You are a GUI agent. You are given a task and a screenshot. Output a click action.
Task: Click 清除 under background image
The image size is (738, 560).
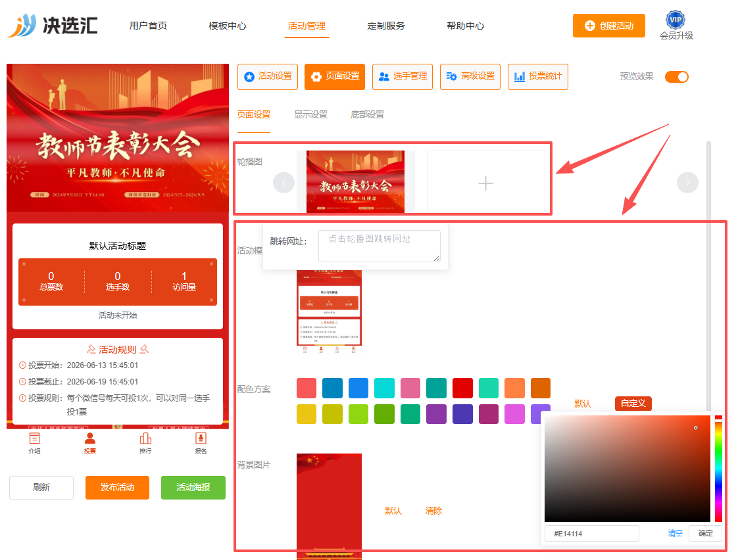(433, 511)
